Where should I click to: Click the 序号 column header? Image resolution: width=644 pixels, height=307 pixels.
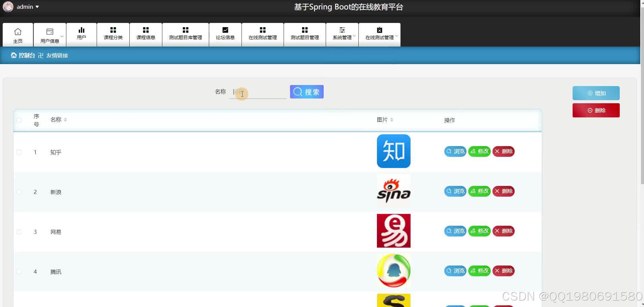36,120
